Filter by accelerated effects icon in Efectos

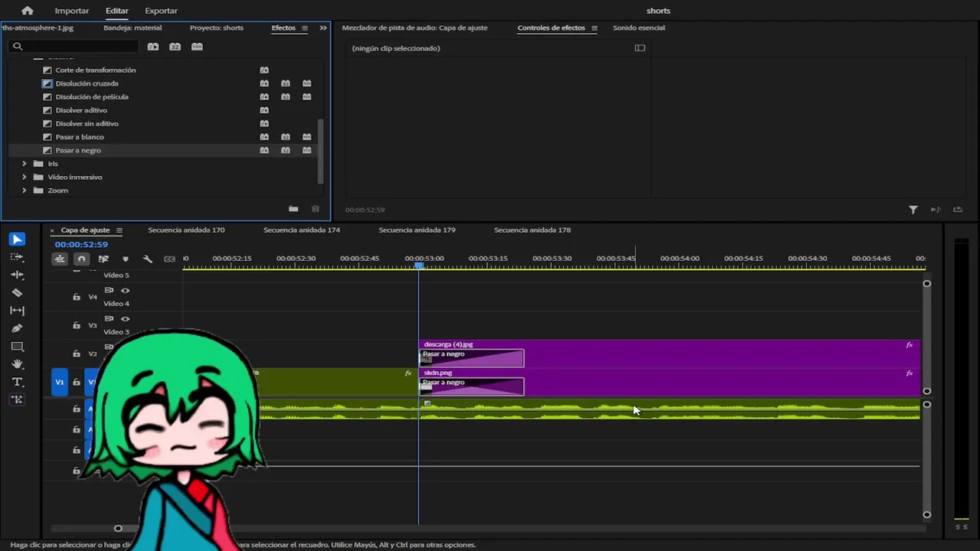tap(153, 47)
